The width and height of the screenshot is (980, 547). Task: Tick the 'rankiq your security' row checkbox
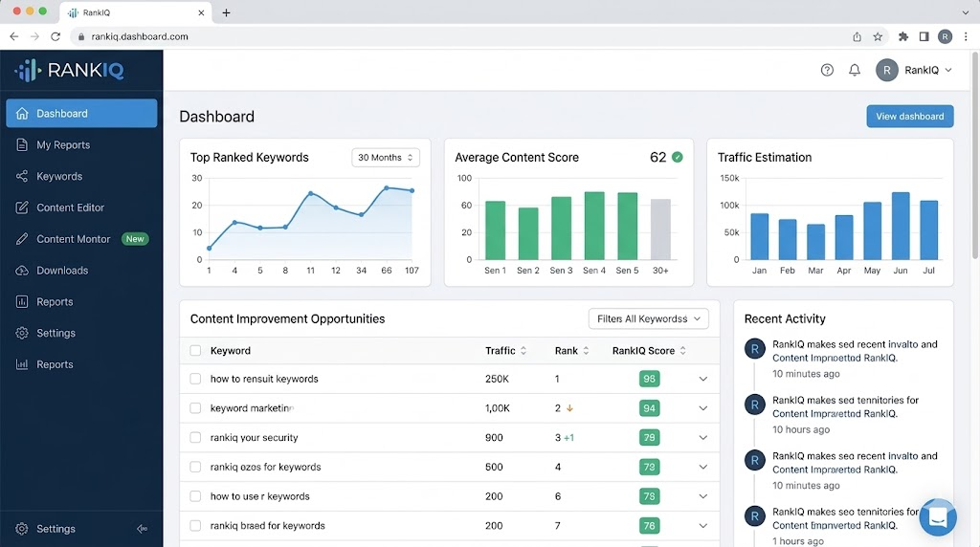click(195, 438)
